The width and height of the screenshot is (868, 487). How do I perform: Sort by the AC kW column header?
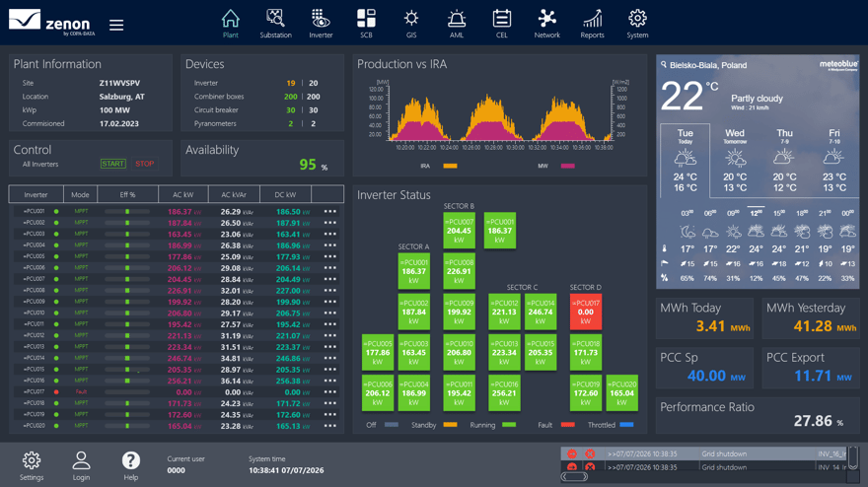(x=183, y=195)
